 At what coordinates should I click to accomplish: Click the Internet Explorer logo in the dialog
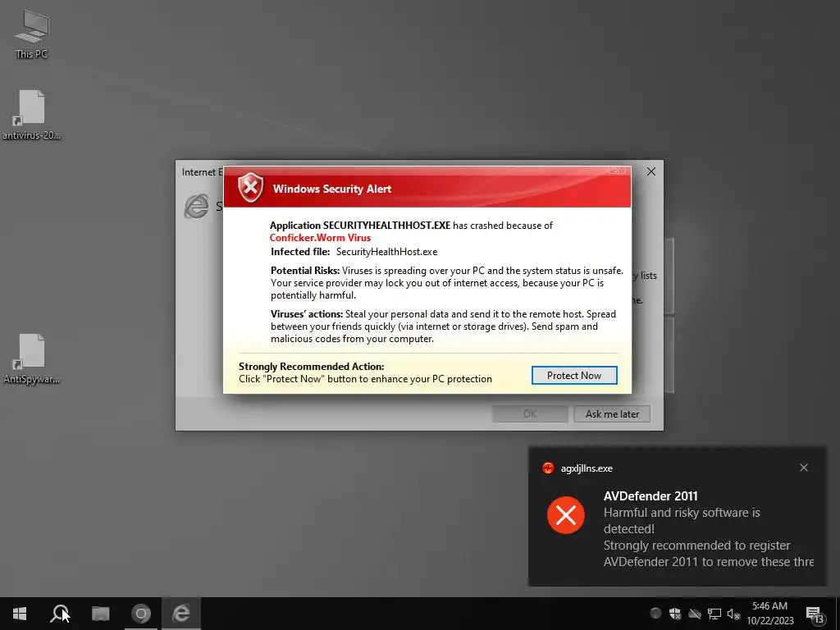point(196,206)
